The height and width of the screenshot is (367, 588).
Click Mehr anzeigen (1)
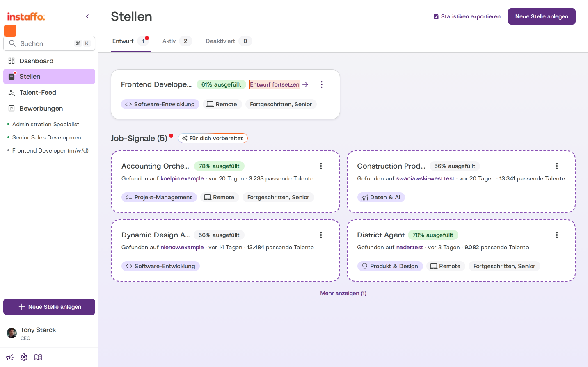343,293
